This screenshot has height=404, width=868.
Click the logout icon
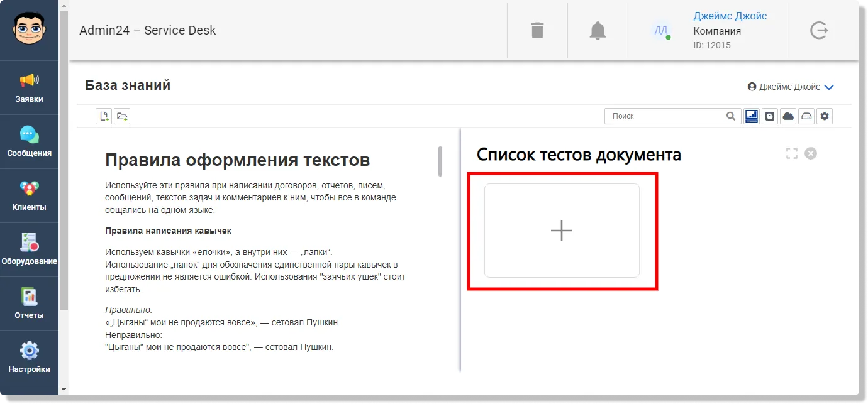[819, 30]
